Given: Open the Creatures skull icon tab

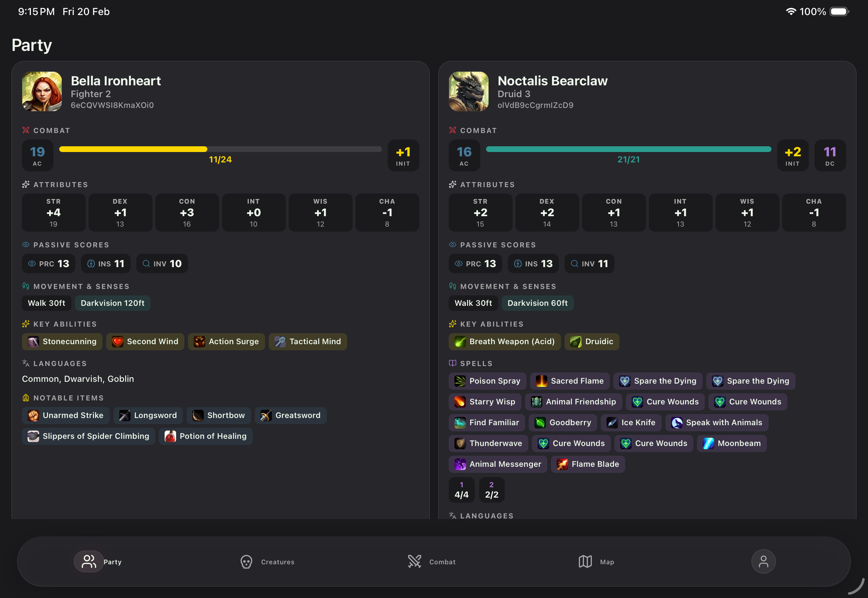Looking at the screenshot, I should 246,562.
